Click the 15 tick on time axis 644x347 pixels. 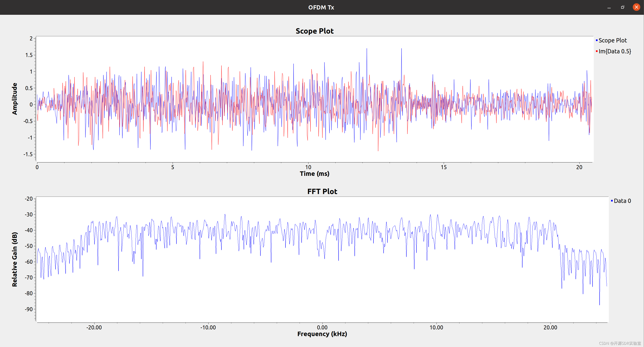(444, 167)
